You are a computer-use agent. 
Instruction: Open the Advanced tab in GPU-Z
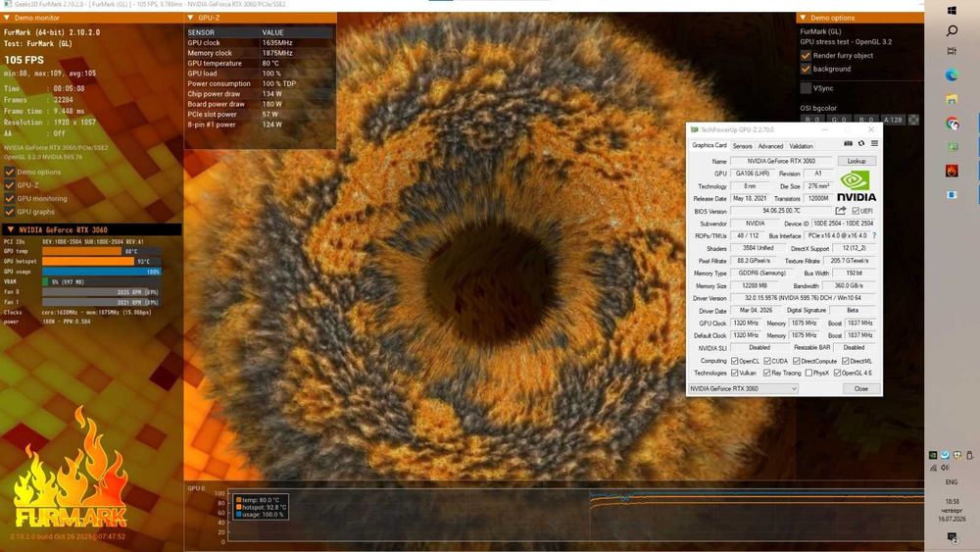pyautogui.click(x=770, y=146)
